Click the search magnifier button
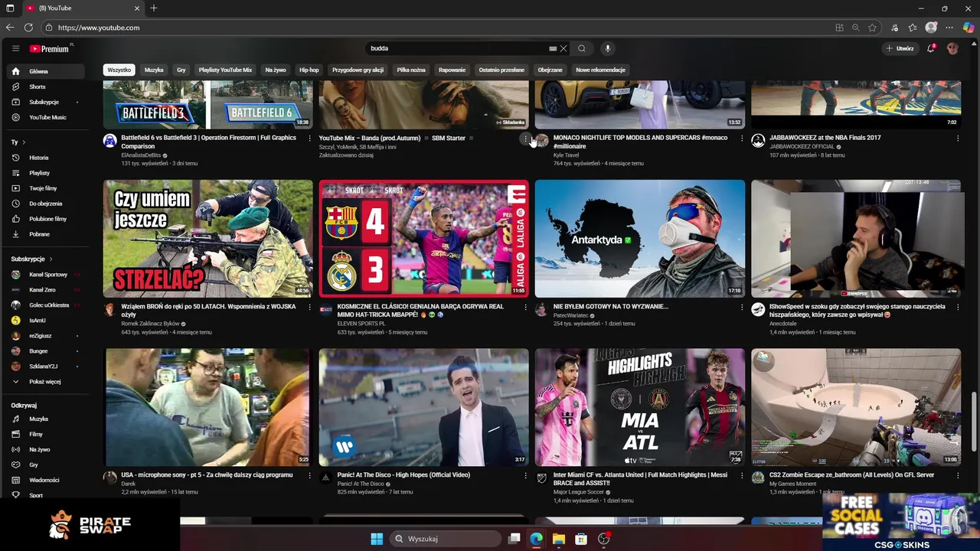The image size is (980, 551). click(x=582, y=48)
